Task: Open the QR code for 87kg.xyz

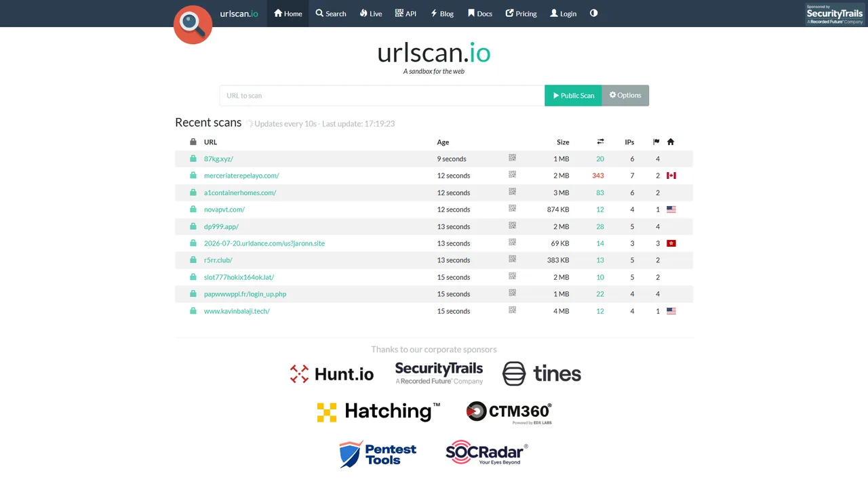Action: pos(513,158)
